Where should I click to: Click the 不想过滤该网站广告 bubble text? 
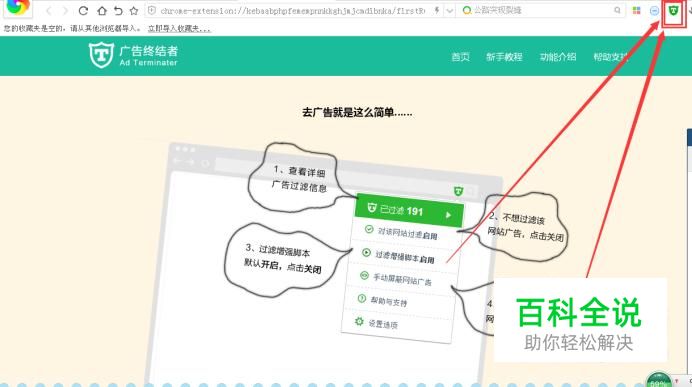point(526,227)
